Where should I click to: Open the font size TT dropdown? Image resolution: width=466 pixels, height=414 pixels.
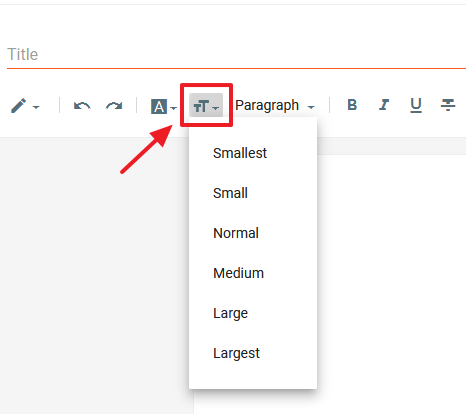tap(206, 105)
